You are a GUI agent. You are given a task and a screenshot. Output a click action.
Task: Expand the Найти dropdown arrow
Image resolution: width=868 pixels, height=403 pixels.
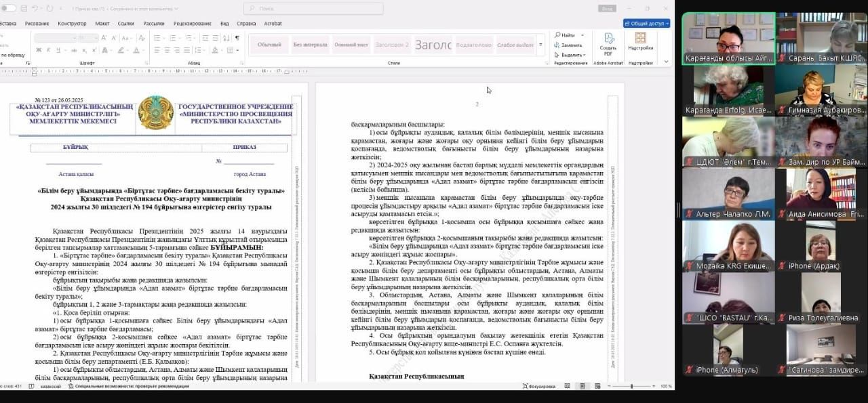tap(583, 35)
